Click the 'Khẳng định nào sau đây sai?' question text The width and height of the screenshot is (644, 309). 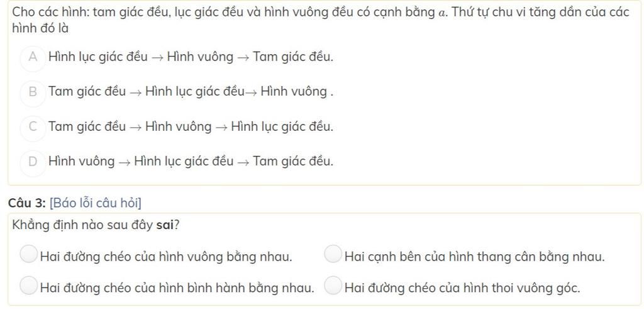point(96,225)
